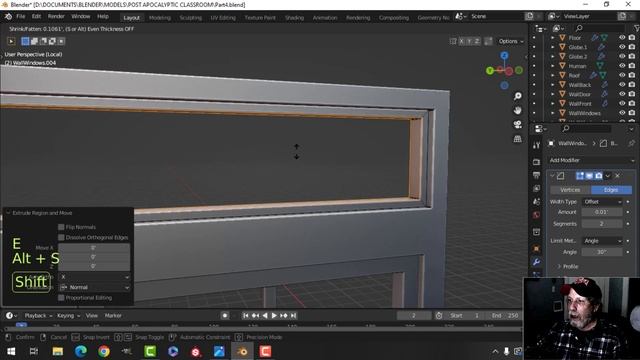Open the viewport Options dropdown
Screen dimensions: 640x360
coord(511,41)
